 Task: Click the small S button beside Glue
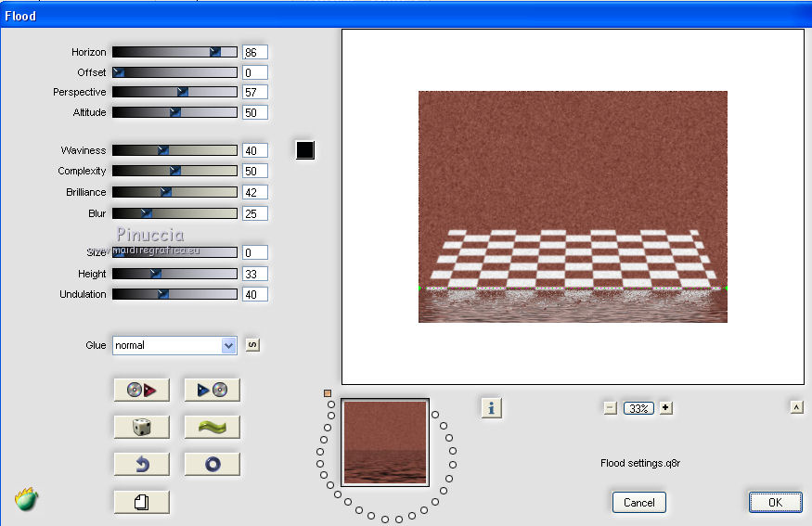coord(252,345)
